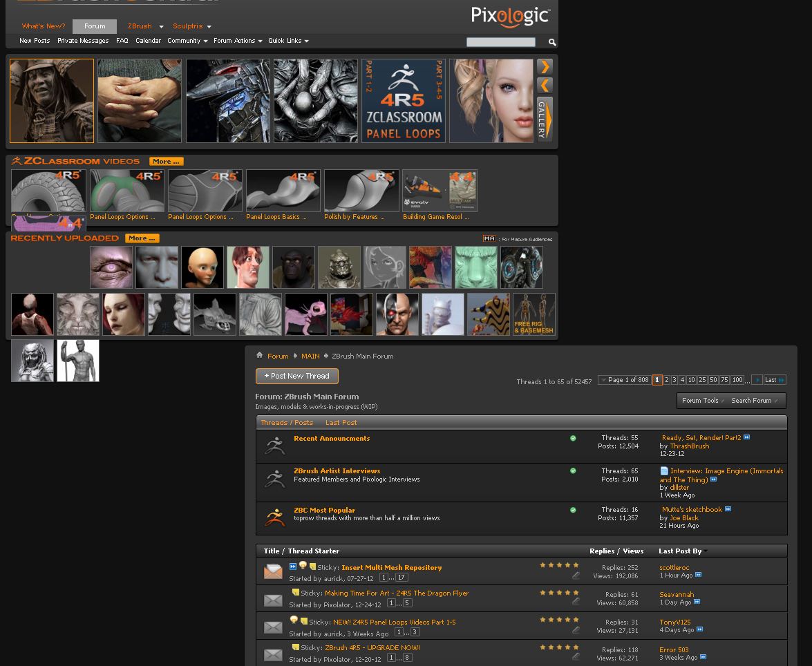Click the gallery previous arrow
The width and height of the screenshot is (812, 666).
click(x=545, y=85)
